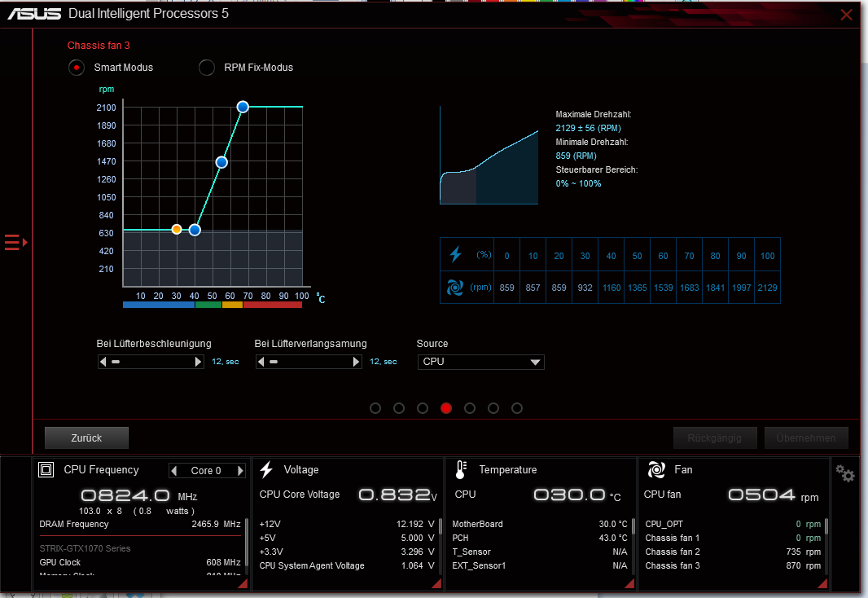This screenshot has height=598, width=868.
Task: Click the Übernehmen button
Action: [x=806, y=438]
